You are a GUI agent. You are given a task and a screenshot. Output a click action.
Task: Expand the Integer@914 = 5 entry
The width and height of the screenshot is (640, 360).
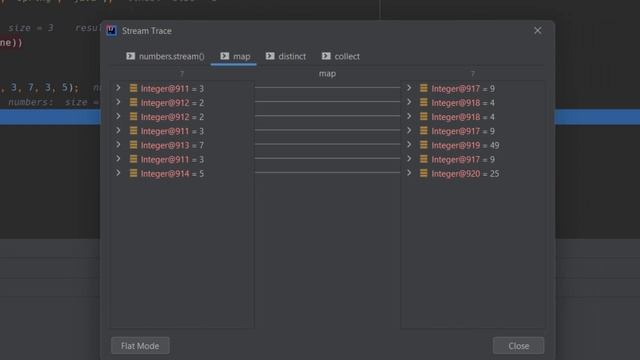coord(118,173)
